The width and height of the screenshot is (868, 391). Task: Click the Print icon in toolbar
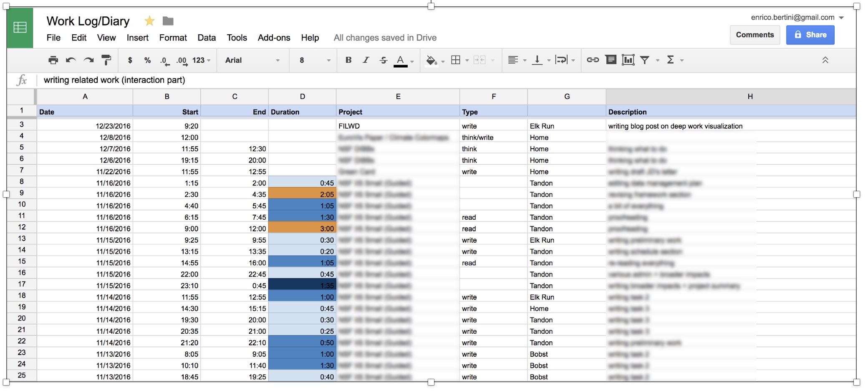(x=53, y=60)
